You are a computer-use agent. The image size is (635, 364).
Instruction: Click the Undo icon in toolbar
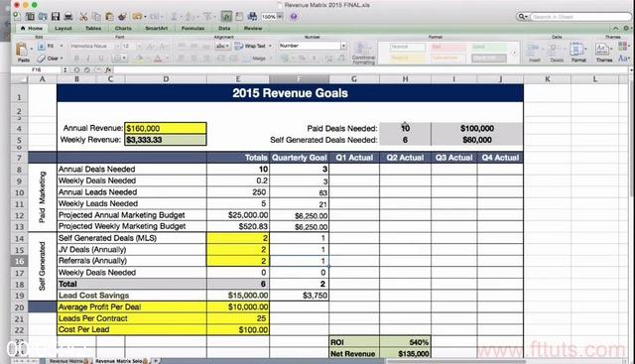point(137,17)
